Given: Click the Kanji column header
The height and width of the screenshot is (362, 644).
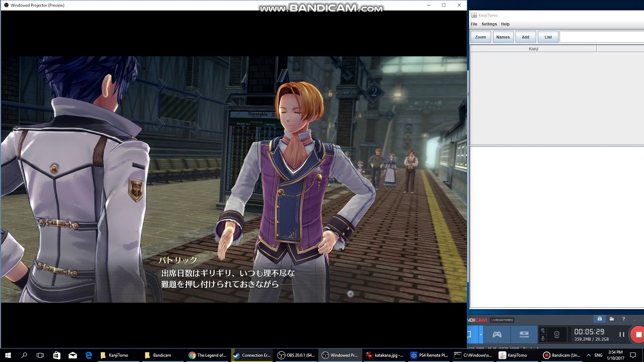Looking at the screenshot, I should (533, 49).
